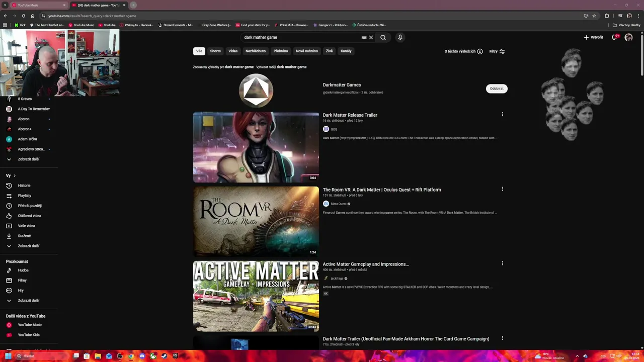The image size is (644, 362).
Task: Click the Windows Start button
Action: [8, 356]
